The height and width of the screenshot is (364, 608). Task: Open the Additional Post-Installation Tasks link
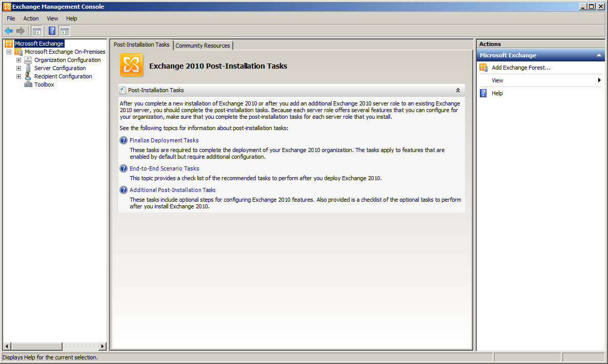[173, 190]
